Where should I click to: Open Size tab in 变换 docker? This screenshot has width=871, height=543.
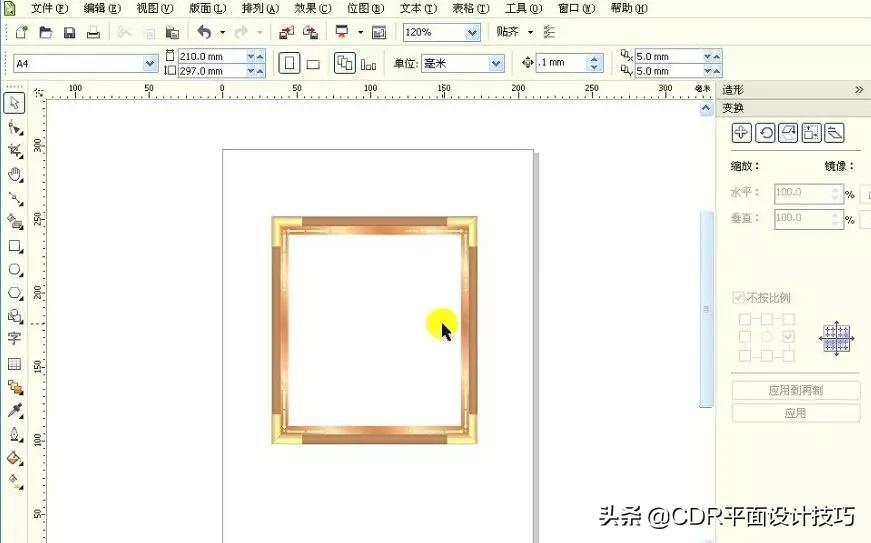tap(811, 133)
